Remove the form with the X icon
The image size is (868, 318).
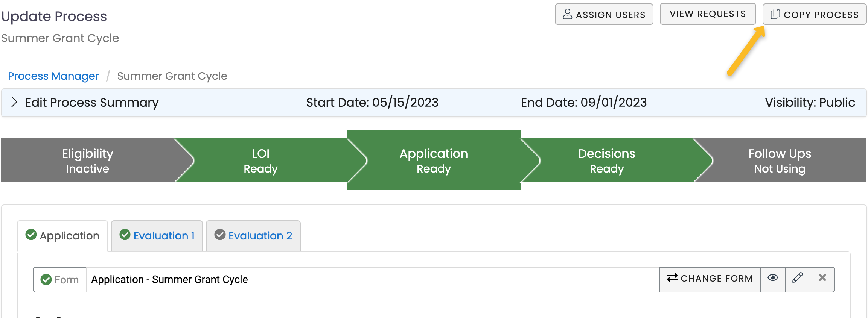tap(822, 279)
